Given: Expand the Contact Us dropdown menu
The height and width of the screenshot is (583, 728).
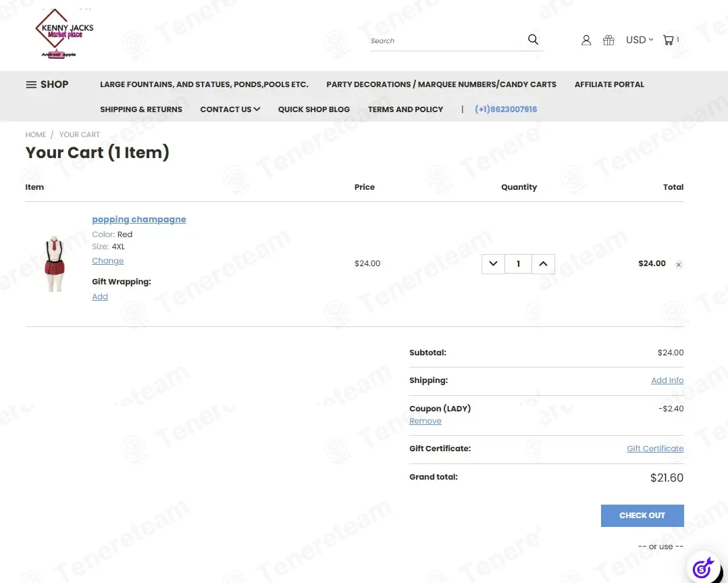Looking at the screenshot, I should point(230,109).
